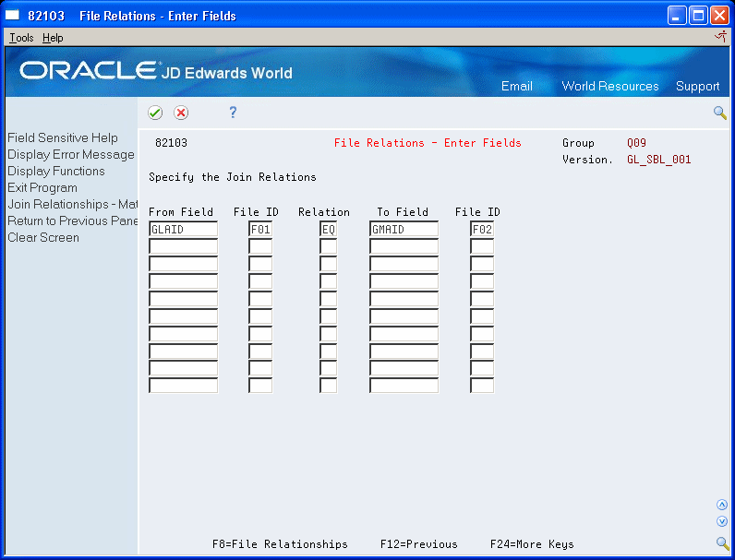735x560 pixels.
Task: Click the Specify the Join Relations text
Action: pos(233,177)
